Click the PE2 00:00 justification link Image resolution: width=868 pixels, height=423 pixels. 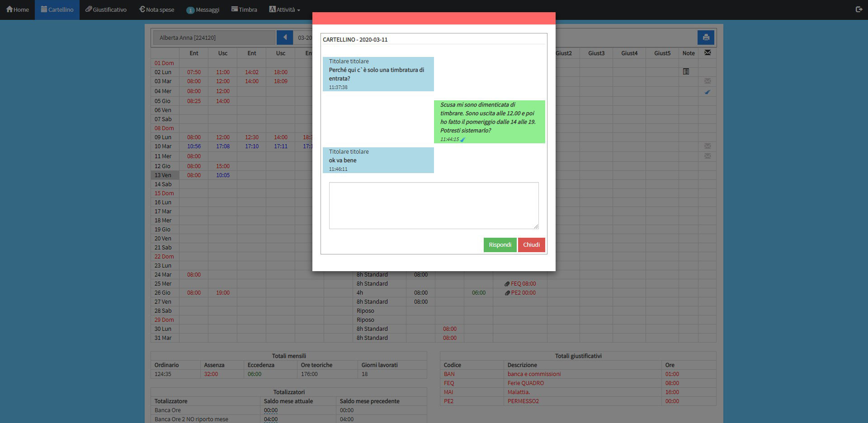(523, 293)
